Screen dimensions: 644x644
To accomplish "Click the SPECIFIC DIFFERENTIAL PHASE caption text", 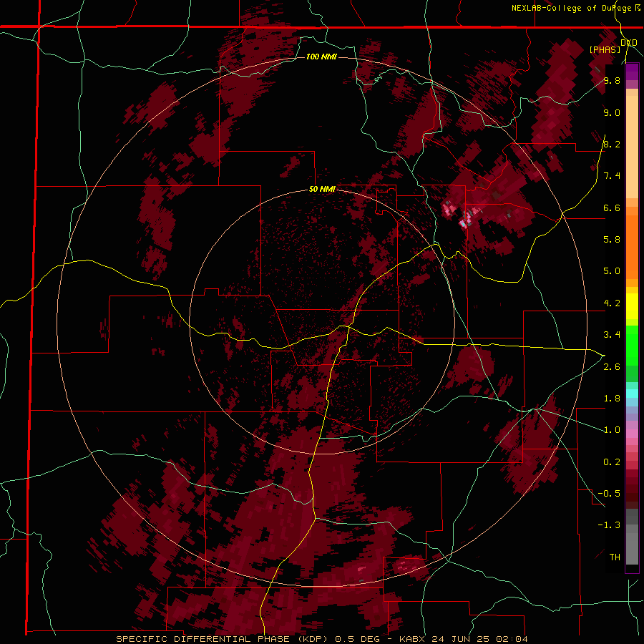I will 203,639.
